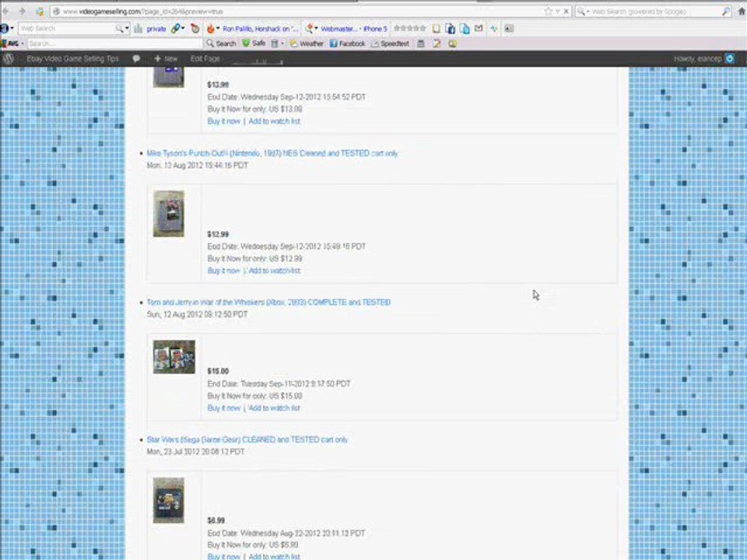The width and height of the screenshot is (747, 560).
Task: Open the URL history dropdown arrow
Action: pyautogui.click(x=557, y=11)
